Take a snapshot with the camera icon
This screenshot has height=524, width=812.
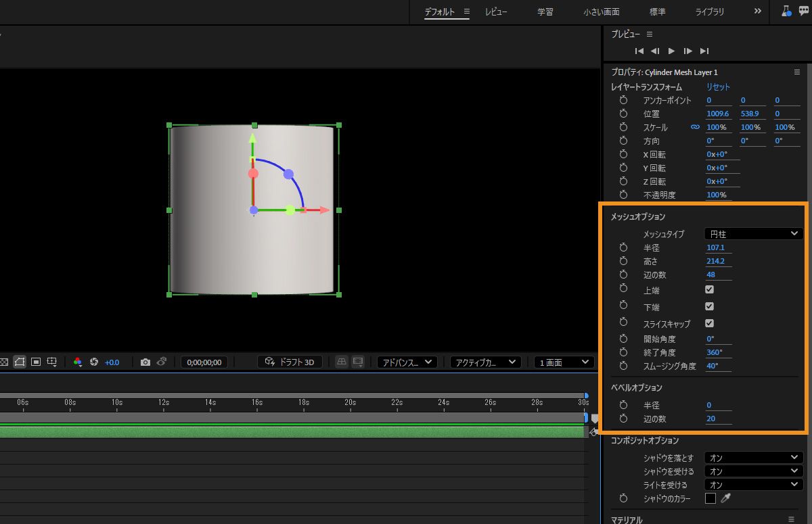145,362
